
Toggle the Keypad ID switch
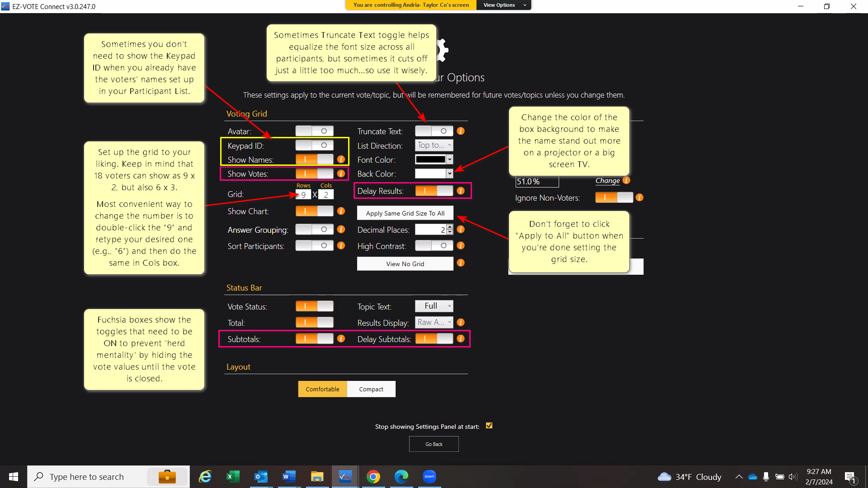pos(314,145)
